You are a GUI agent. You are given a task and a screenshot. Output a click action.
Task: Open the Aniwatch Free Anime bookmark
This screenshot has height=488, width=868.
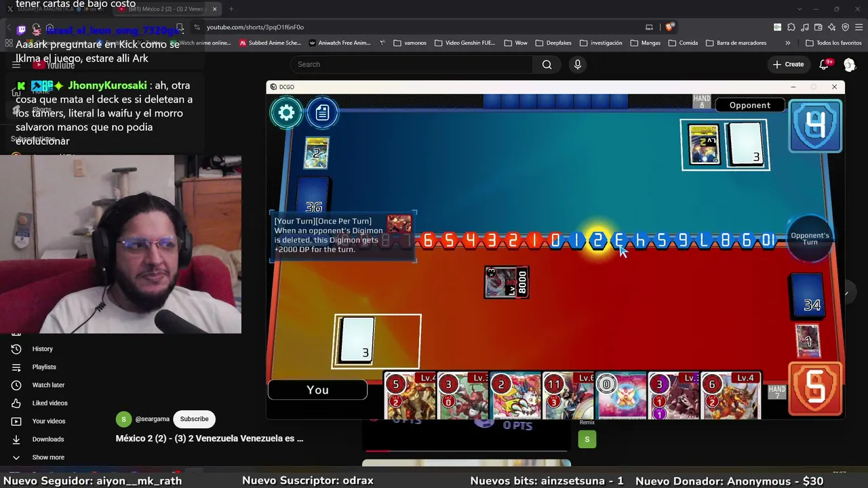click(340, 43)
